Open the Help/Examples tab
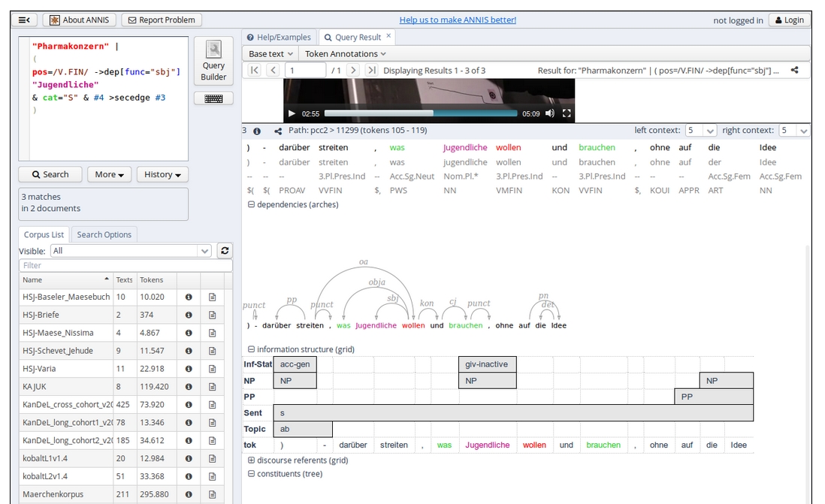825x504 pixels. pyautogui.click(x=278, y=37)
